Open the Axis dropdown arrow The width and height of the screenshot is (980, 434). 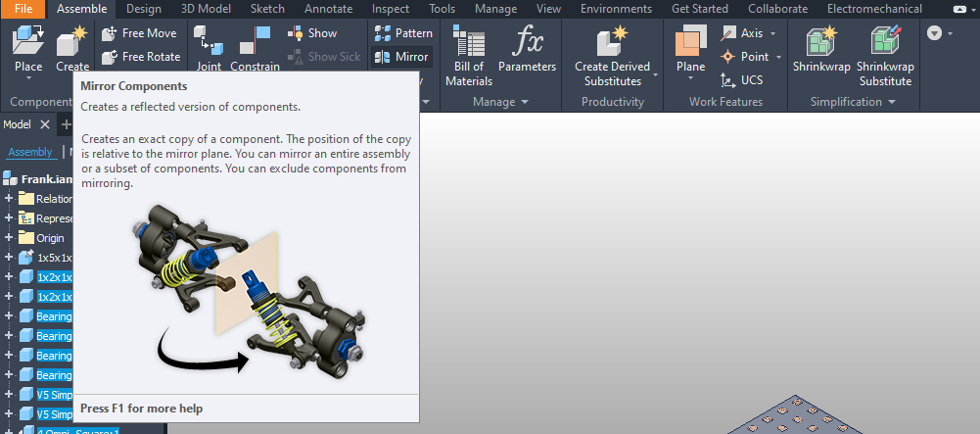773,33
